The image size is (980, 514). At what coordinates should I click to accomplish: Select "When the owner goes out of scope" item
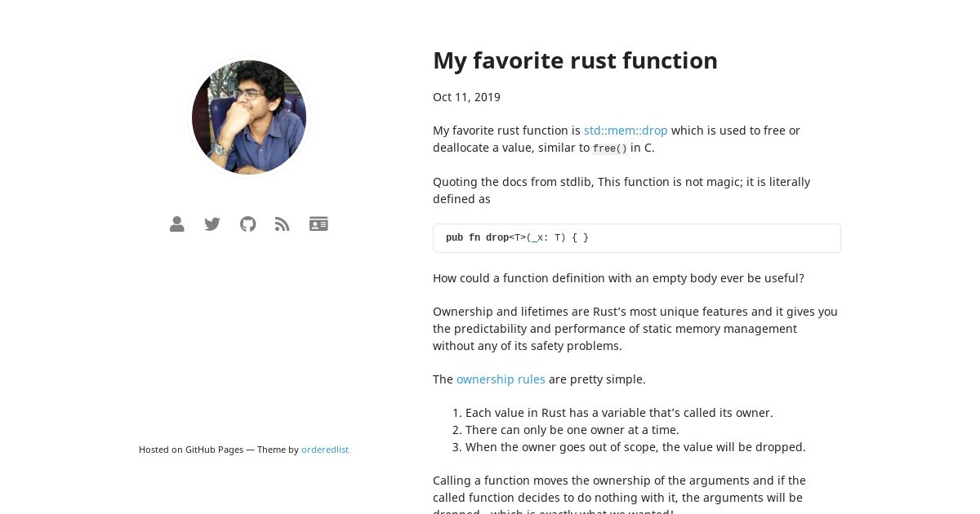coord(635,447)
